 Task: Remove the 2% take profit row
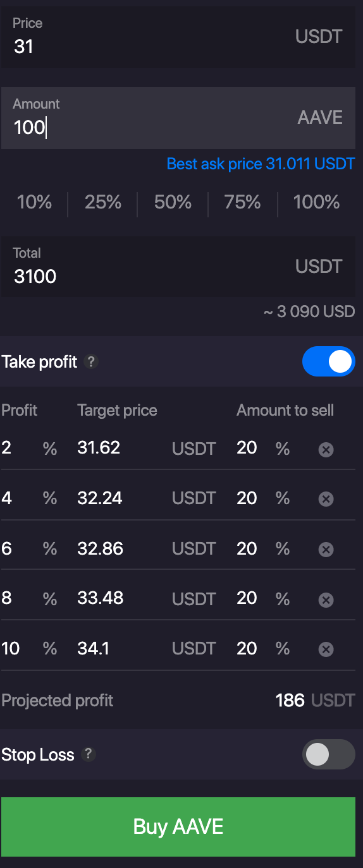coord(326,450)
